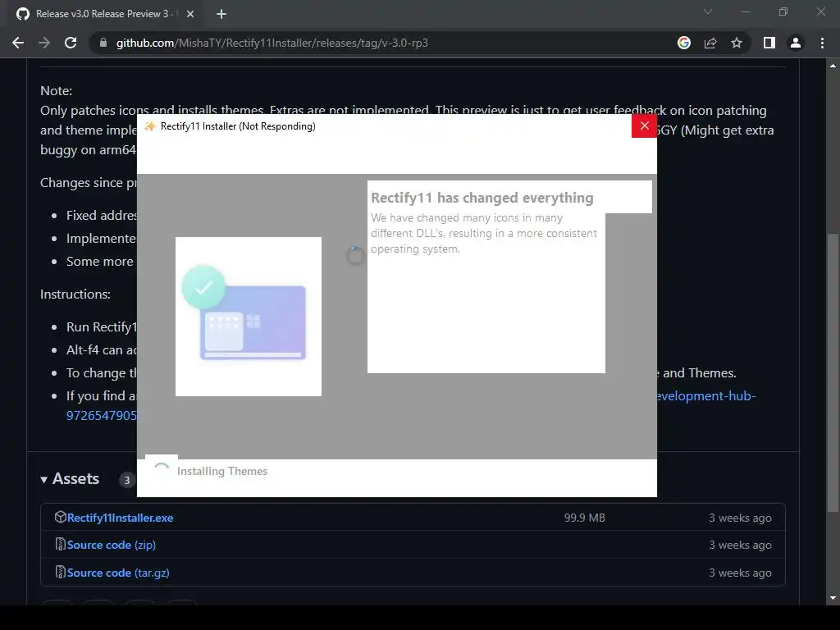Click the installer illustration with checkmark

click(x=248, y=316)
